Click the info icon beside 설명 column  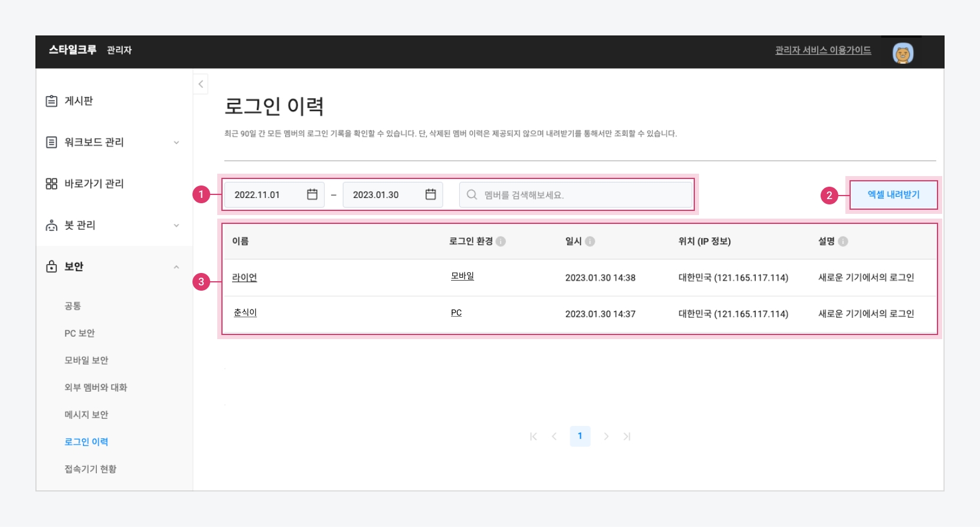pyautogui.click(x=843, y=241)
